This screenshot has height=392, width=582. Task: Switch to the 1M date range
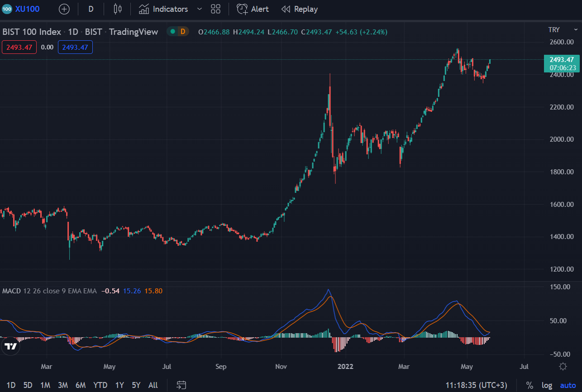pyautogui.click(x=45, y=385)
